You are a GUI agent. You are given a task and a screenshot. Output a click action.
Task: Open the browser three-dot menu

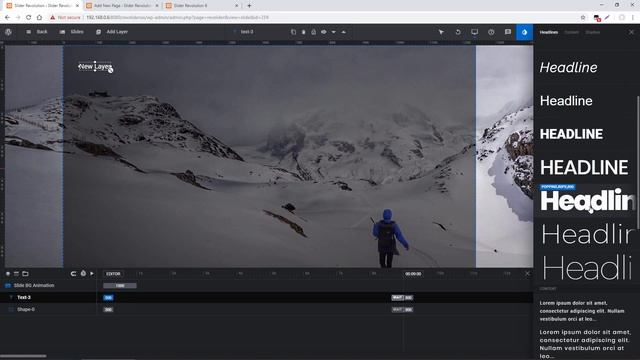[633, 18]
